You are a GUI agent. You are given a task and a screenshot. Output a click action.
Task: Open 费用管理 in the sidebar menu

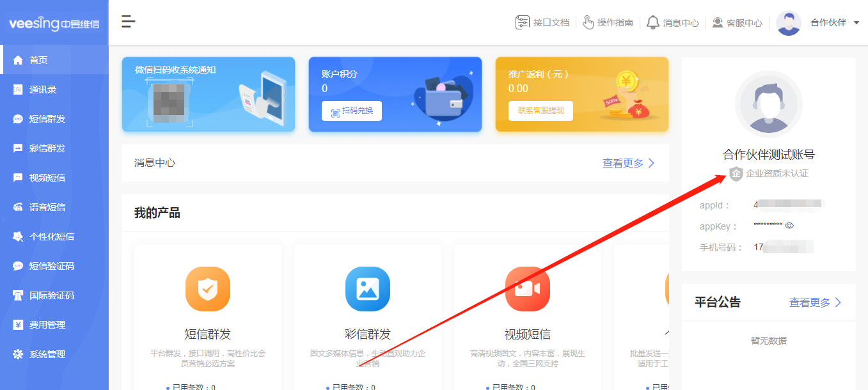click(47, 325)
